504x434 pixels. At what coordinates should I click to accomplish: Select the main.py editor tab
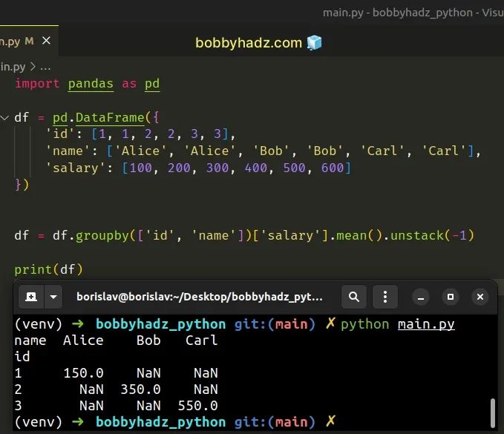click(29, 41)
